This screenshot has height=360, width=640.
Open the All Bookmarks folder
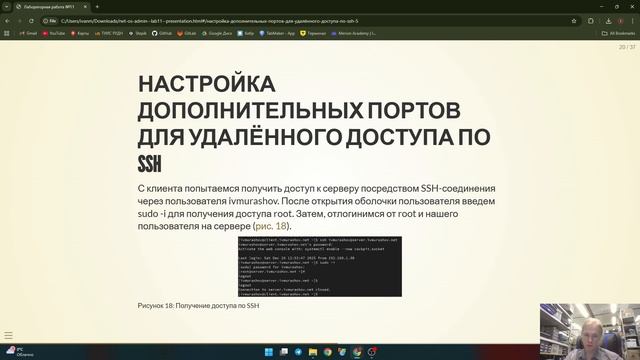[x=619, y=33]
